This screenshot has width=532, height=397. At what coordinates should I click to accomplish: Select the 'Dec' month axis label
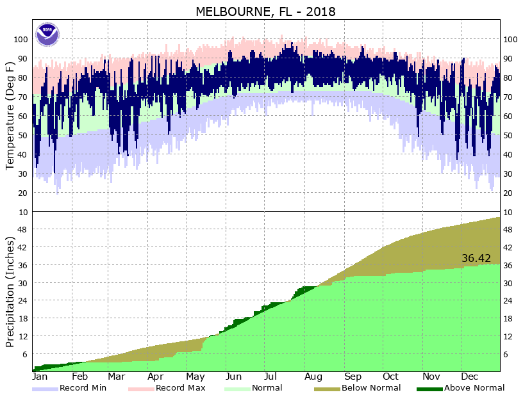[x=470, y=377]
